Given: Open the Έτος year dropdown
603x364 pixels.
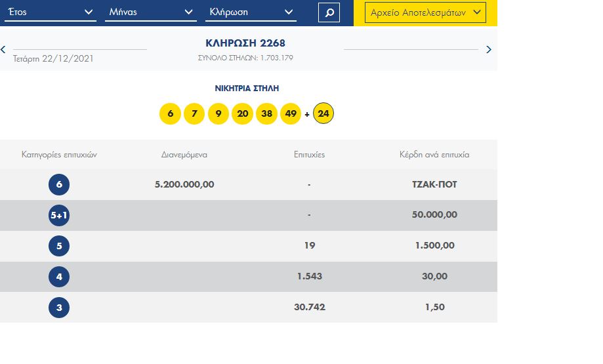Looking at the screenshot, I should point(51,12).
